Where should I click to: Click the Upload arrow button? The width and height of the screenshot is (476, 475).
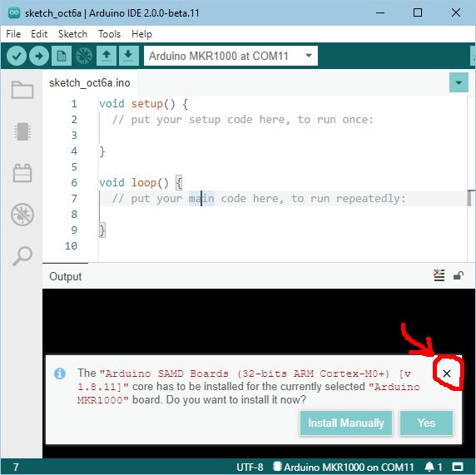coord(39,56)
